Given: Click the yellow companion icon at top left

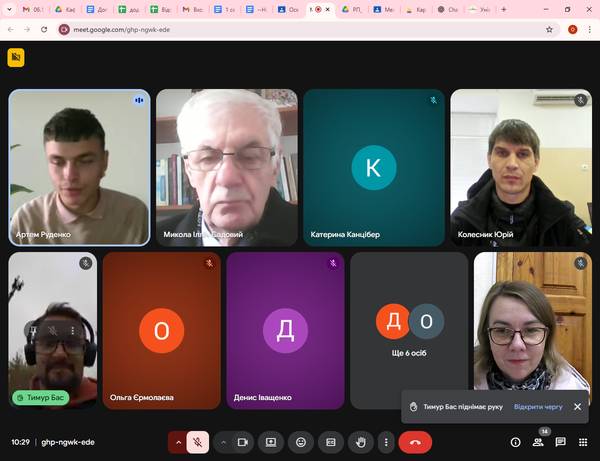Looking at the screenshot, I should [15, 58].
